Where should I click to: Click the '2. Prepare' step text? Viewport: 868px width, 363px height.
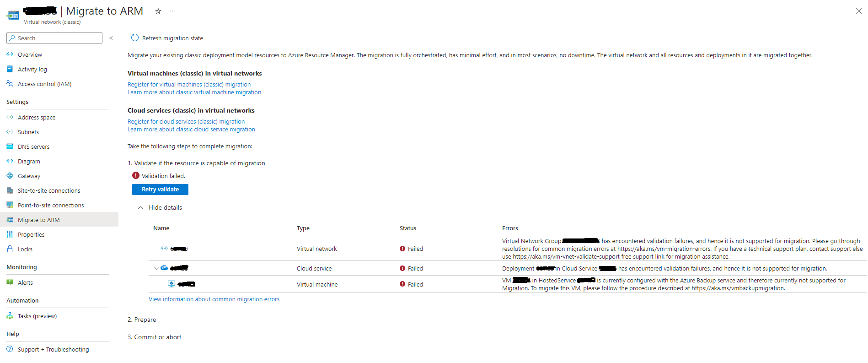tap(142, 320)
